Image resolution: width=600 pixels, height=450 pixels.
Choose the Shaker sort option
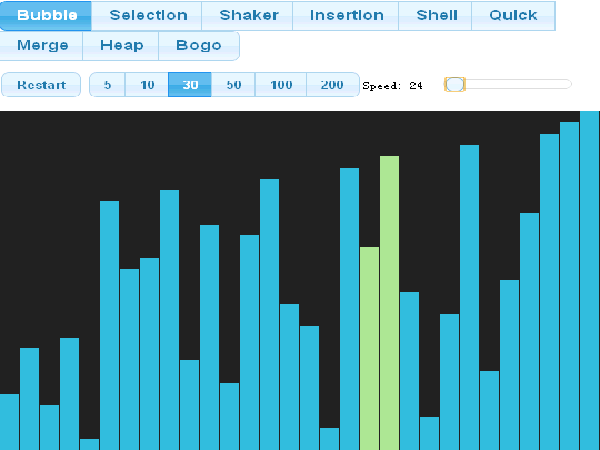pos(248,16)
